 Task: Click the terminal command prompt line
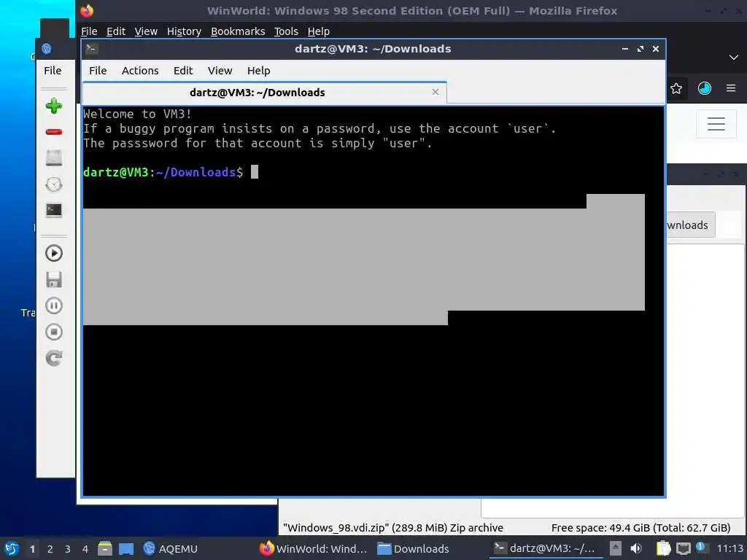171,172
